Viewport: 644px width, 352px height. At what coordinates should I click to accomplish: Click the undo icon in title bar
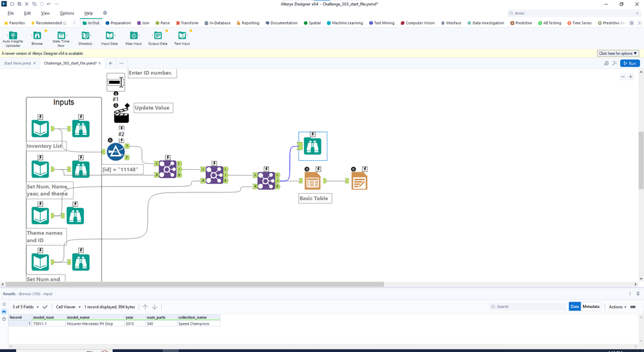click(x=49, y=4)
